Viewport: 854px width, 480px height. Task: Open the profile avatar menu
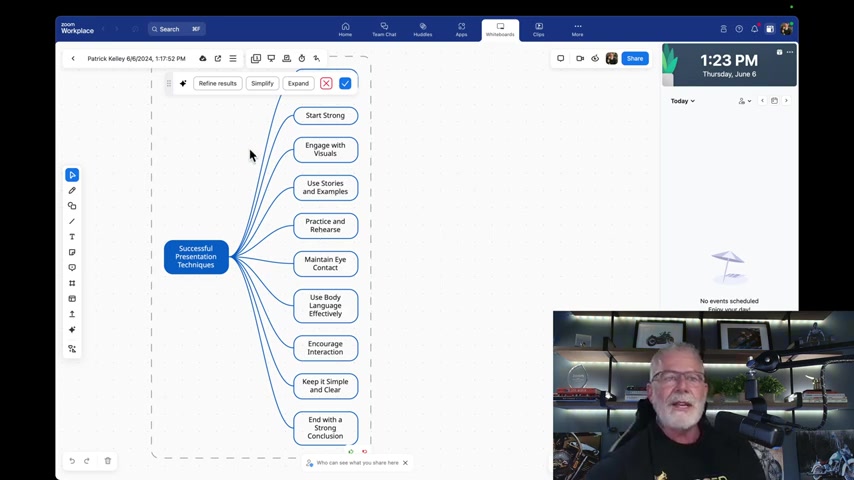tap(786, 29)
